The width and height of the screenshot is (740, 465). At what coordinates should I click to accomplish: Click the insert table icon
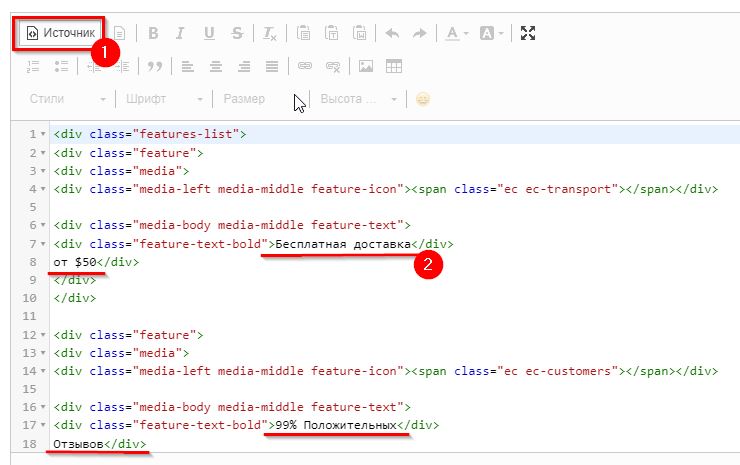click(394, 66)
